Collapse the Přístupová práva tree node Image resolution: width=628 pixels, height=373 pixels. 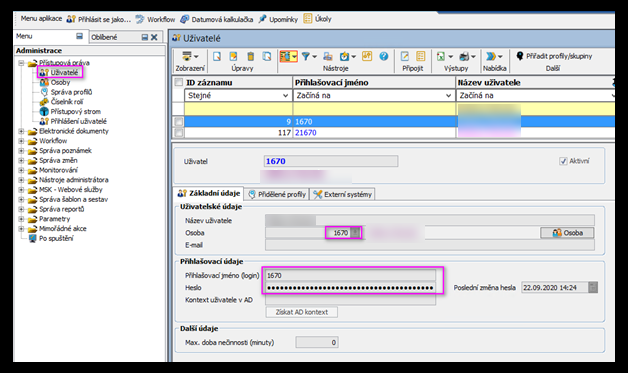[x=21, y=63]
